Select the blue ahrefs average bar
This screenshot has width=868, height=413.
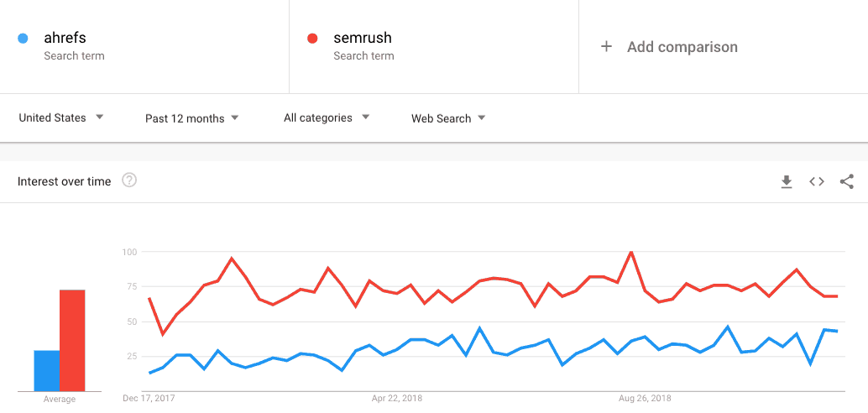(46, 371)
